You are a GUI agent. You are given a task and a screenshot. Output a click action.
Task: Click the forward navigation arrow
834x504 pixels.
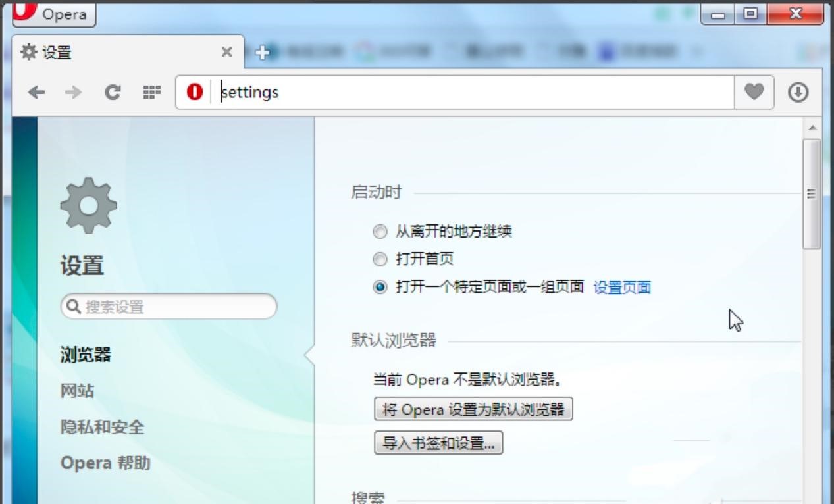pyautogui.click(x=74, y=92)
